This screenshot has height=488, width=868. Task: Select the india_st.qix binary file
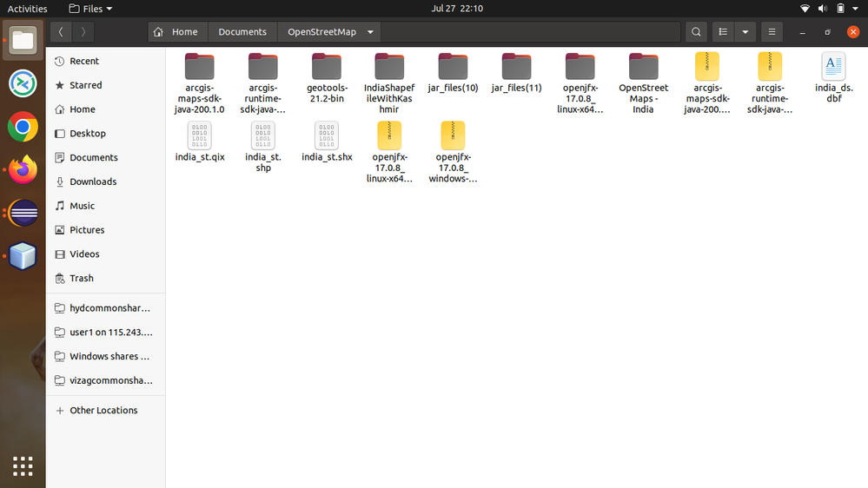pos(199,142)
